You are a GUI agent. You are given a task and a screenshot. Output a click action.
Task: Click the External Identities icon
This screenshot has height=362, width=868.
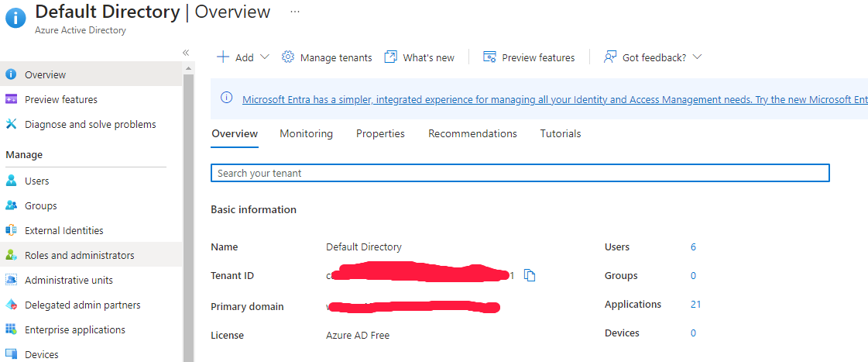point(11,230)
